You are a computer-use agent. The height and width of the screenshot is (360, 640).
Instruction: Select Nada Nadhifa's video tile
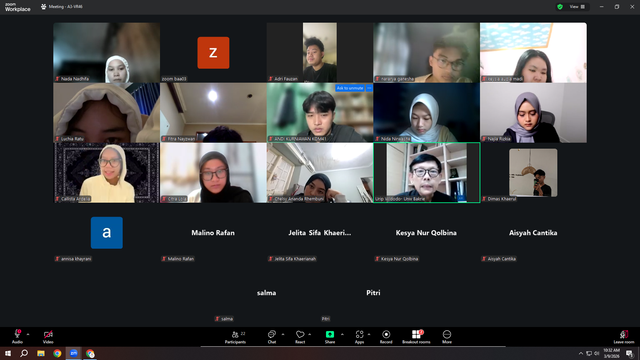pyautogui.click(x=107, y=52)
